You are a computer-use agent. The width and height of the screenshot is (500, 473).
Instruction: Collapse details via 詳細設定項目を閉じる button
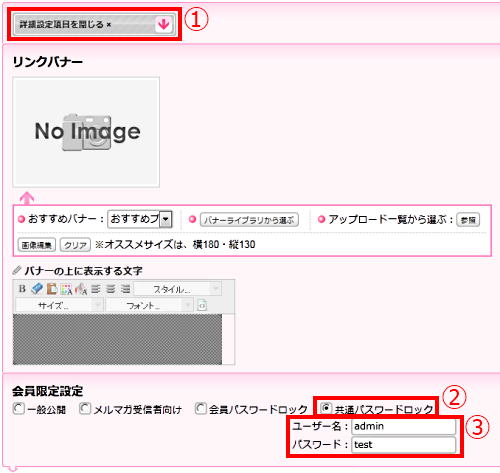94,24
